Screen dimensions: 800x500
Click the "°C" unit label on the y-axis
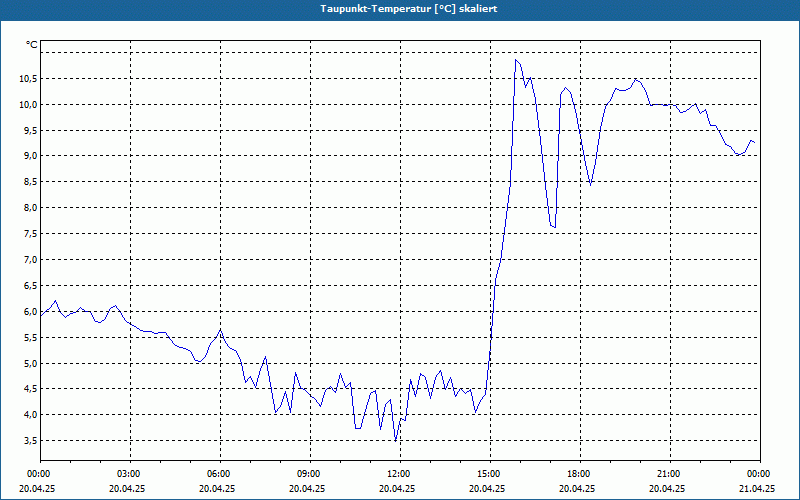(x=32, y=45)
